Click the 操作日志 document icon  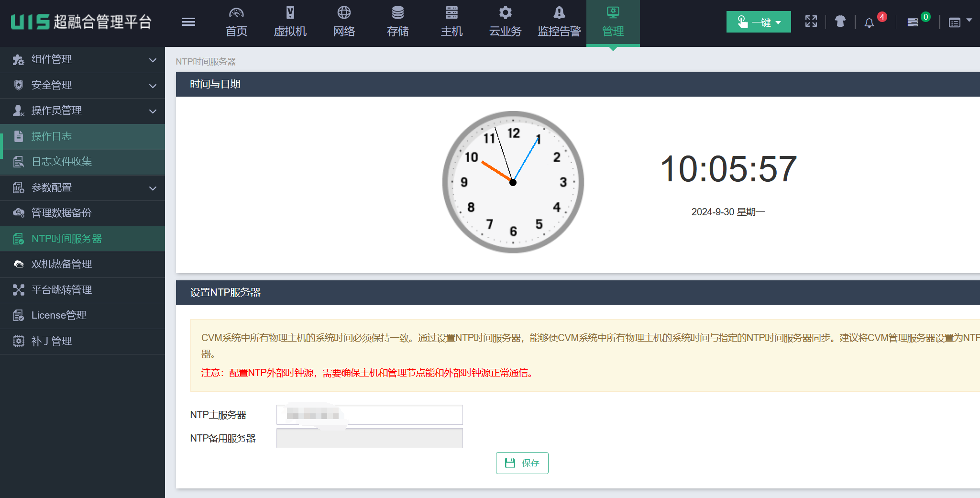(x=18, y=136)
